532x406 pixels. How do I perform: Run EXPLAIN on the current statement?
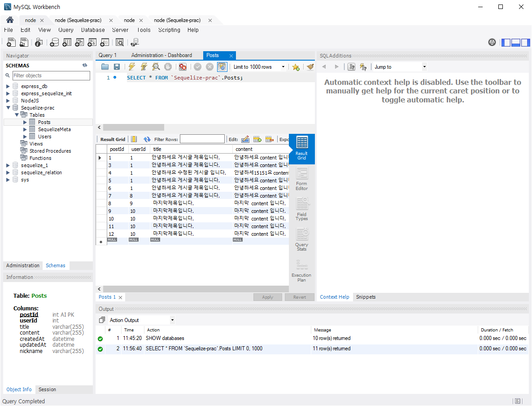coord(156,67)
